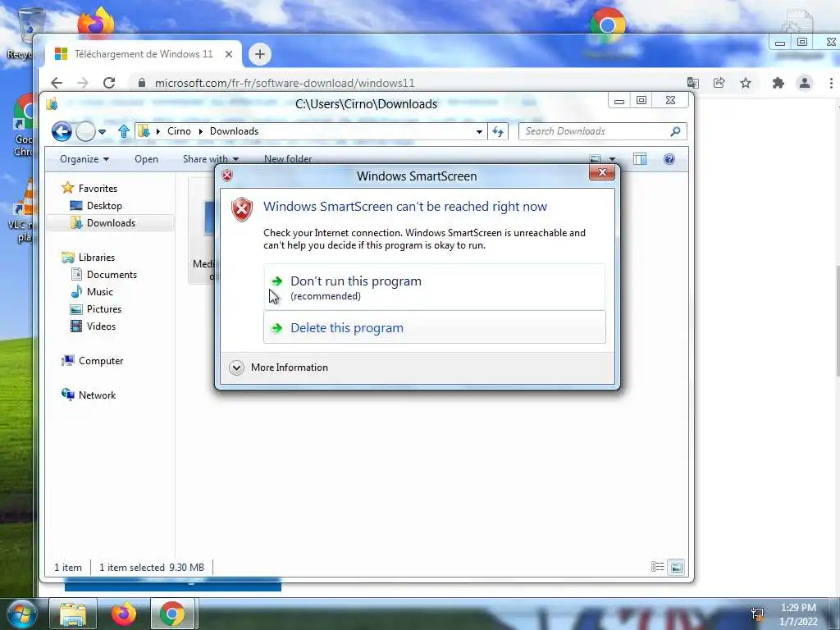Open Pictures library
Screen dimensions: 840x630
tap(104, 309)
